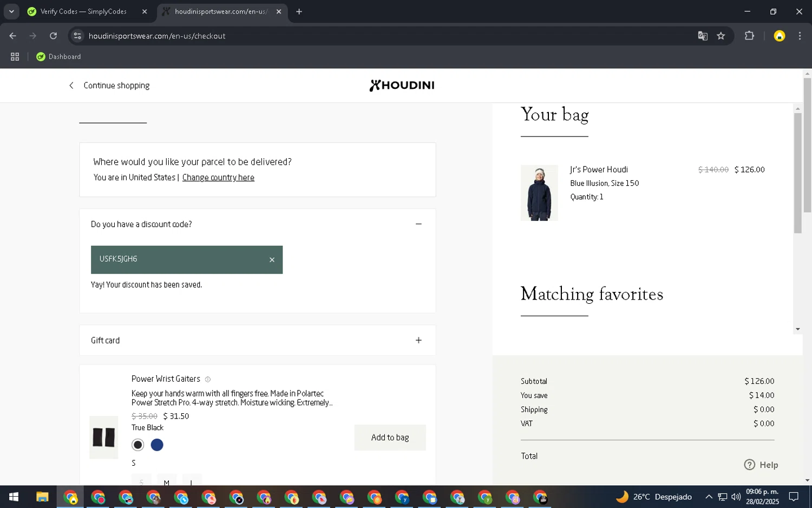Open a new browser tab

click(x=299, y=11)
